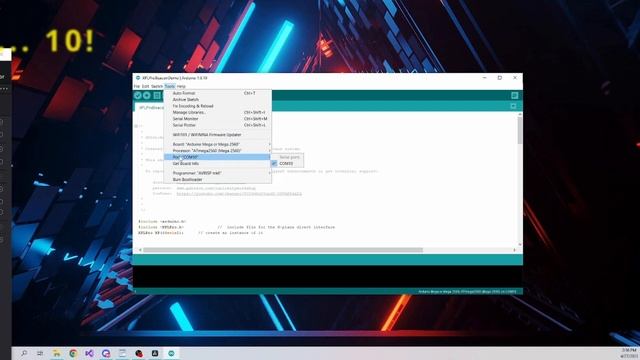The height and width of the screenshot is (360, 640).
Task: Click the code line including the XPLPro header
Action: [x=237, y=227]
